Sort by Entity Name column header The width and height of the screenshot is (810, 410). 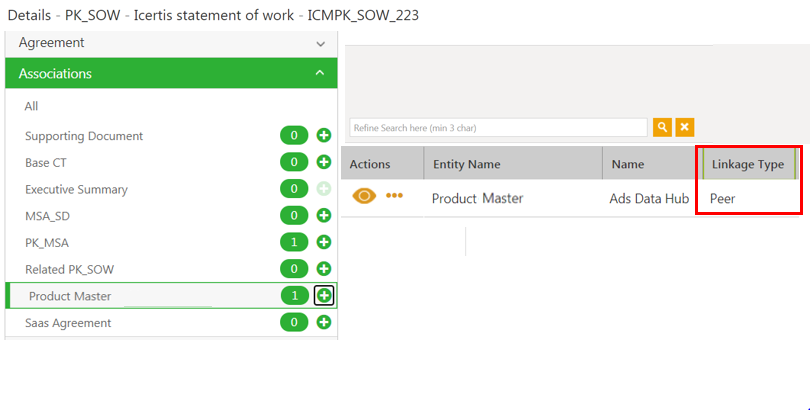click(466, 164)
